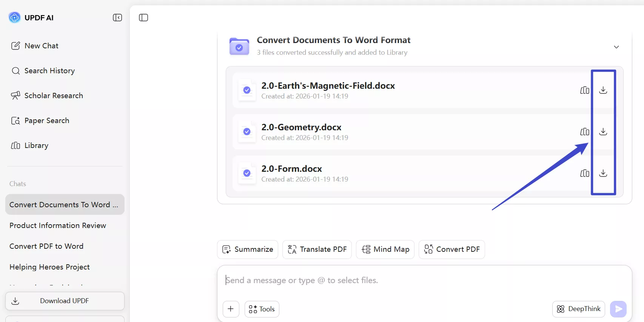Open the Library section
644x322 pixels.
[29, 145]
